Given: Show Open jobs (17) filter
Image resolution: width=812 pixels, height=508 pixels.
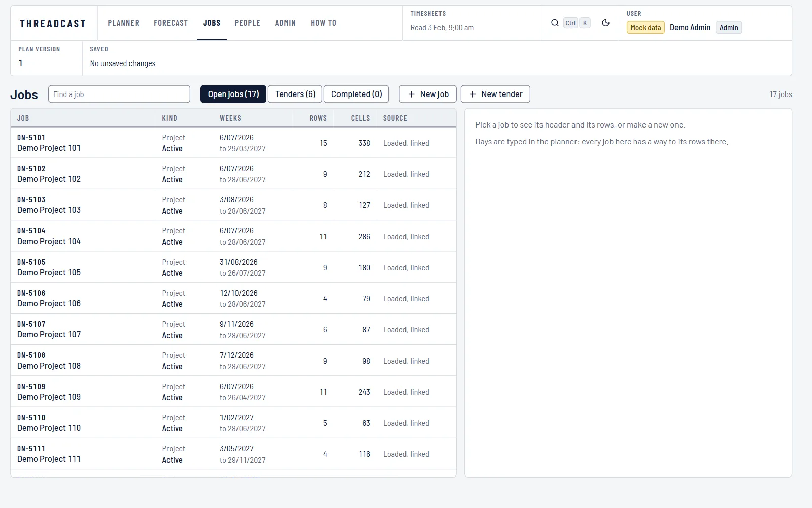Looking at the screenshot, I should coord(233,94).
